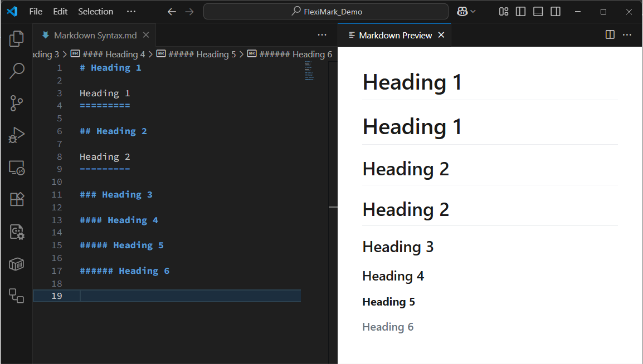Click 'Heading 5' in the preview
The image size is (643, 364).
click(388, 302)
